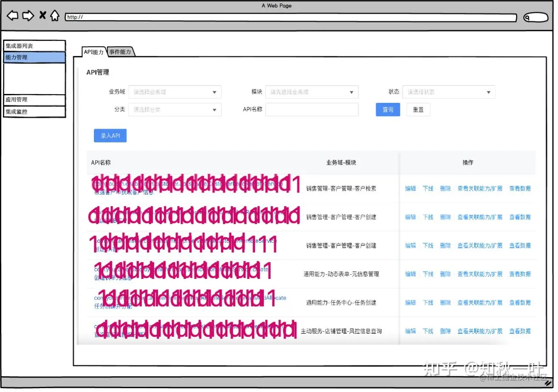Viewport: 558px width, 392px height.
Task: Click the API名称 column header
Action: [101, 163]
